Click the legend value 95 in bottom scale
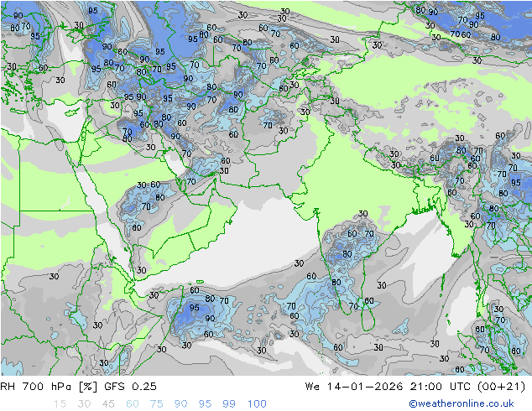The image size is (532, 411). 205,403
